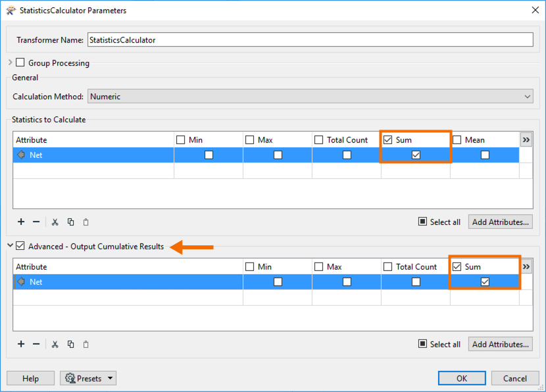Show more columns in Statistics to Calculate table

pyautogui.click(x=526, y=140)
